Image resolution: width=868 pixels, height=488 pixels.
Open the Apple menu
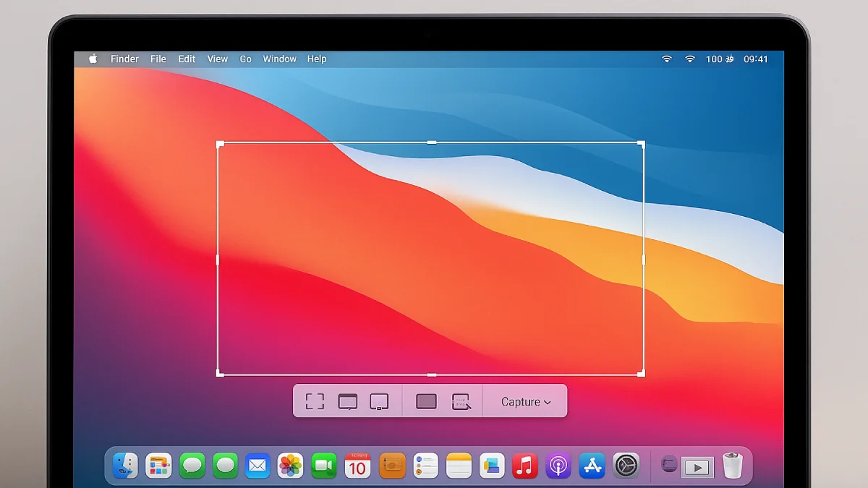pos(93,59)
